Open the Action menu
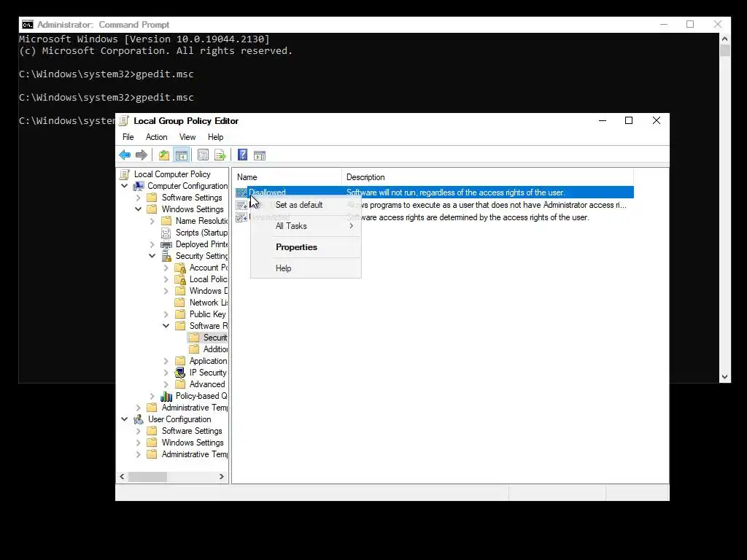 point(156,137)
